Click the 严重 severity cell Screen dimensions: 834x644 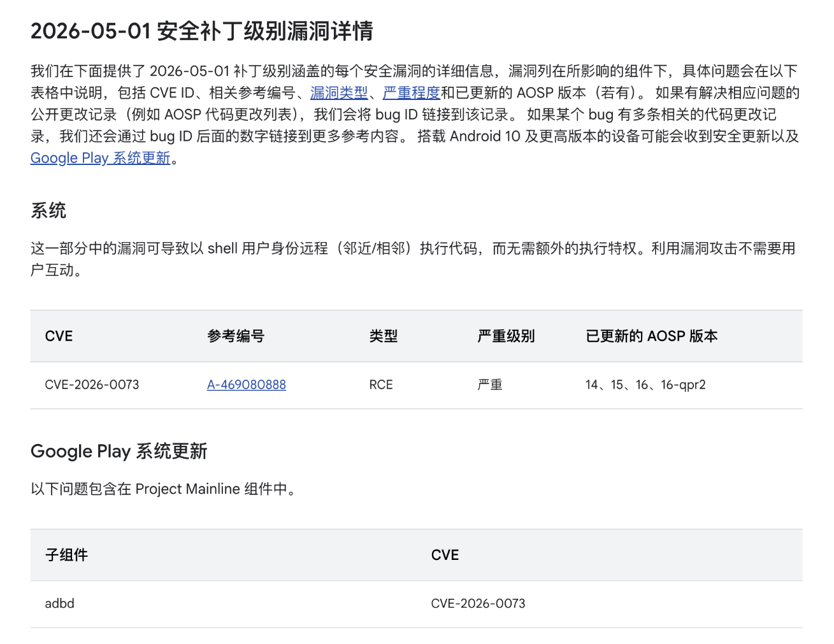(x=490, y=385)
